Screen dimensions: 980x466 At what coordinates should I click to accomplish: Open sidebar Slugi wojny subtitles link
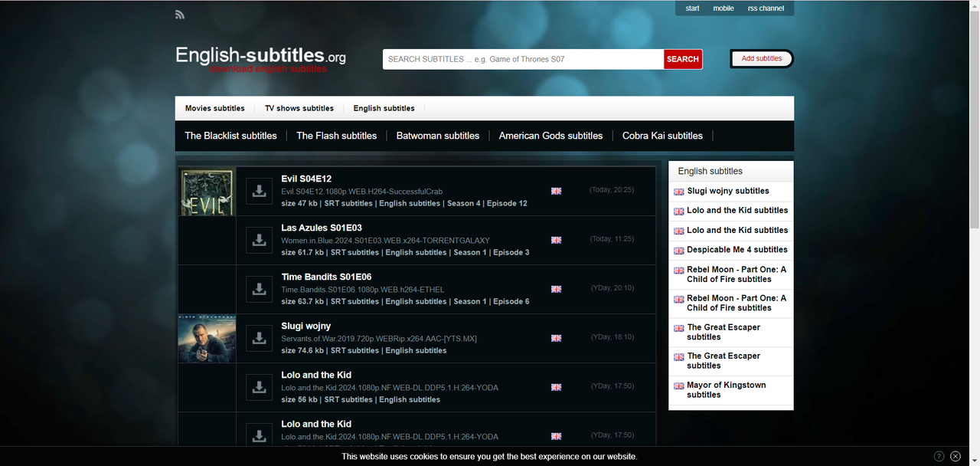point(728,191)
